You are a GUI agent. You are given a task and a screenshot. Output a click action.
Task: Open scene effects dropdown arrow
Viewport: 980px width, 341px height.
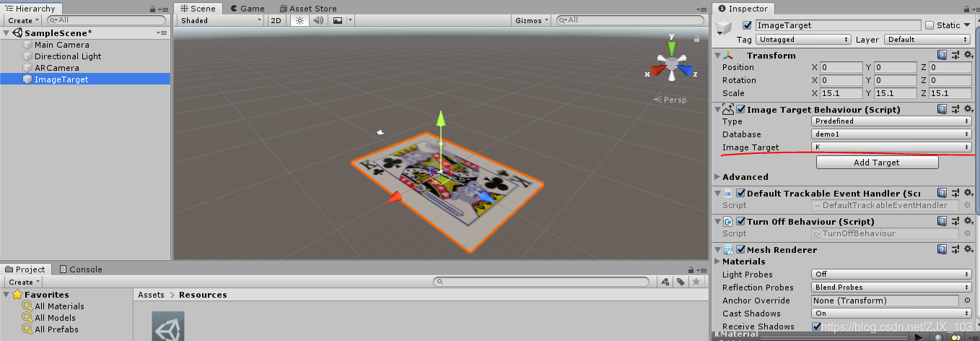click(350, 20)
